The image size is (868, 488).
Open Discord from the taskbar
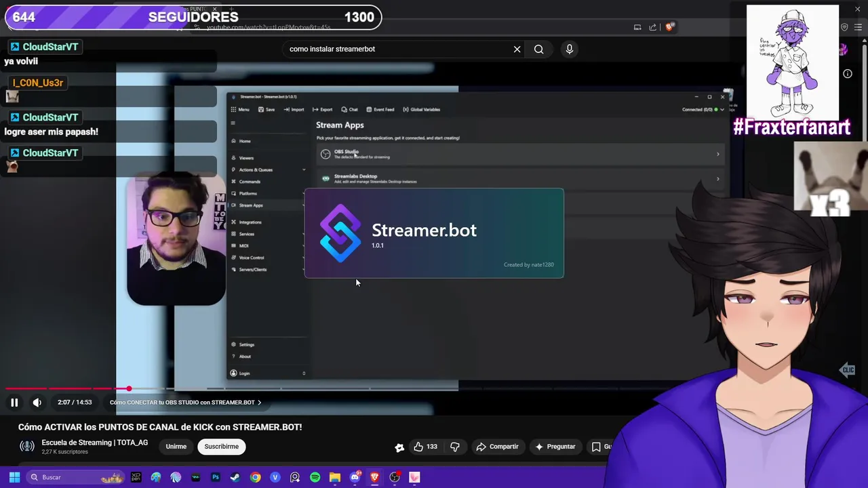point(355,477)
